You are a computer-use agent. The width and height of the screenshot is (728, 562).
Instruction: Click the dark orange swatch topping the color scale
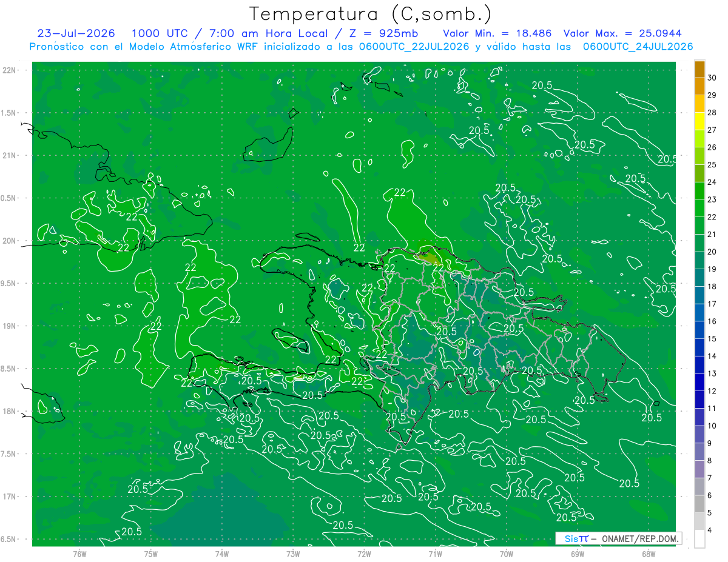click(x=699, y=70)
